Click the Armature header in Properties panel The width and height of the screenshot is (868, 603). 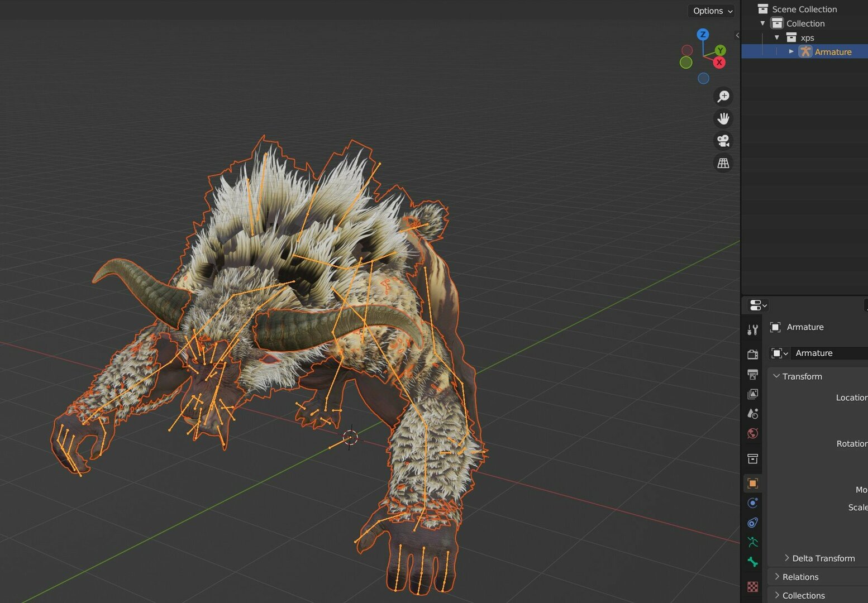(x=805, y=327)
